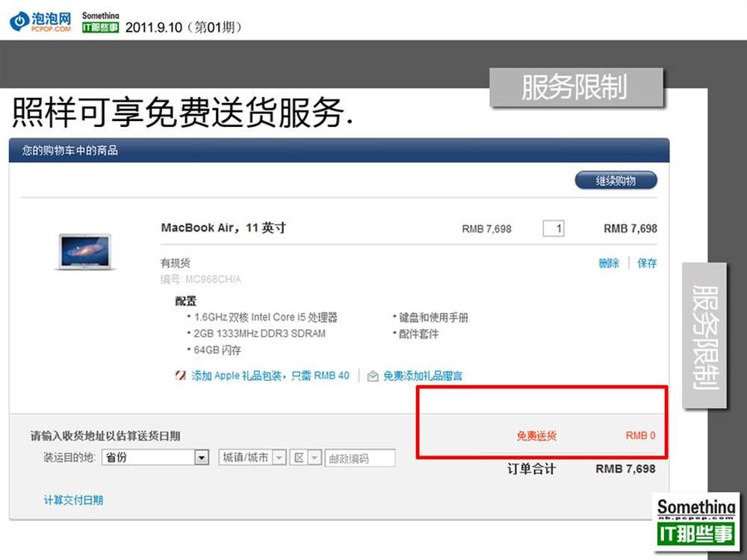Open the 省份 province dropdown
This screenshot has height=560, width=747.
click(155, 458)
